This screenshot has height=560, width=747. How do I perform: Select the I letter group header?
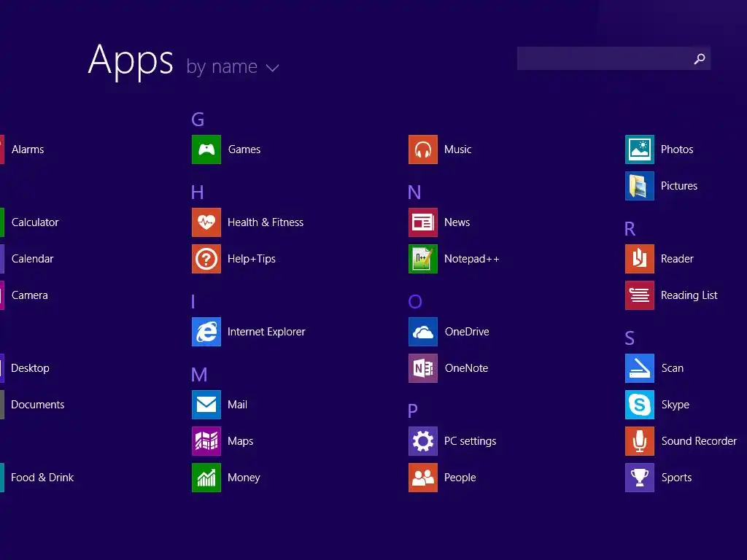click(x=193, y=302)
